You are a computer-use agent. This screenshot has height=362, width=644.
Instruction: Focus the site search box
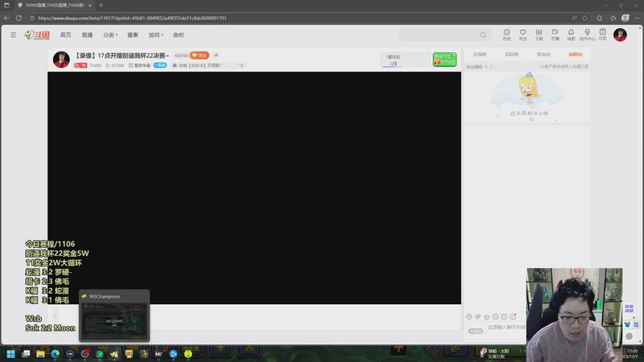coord(444,35)
